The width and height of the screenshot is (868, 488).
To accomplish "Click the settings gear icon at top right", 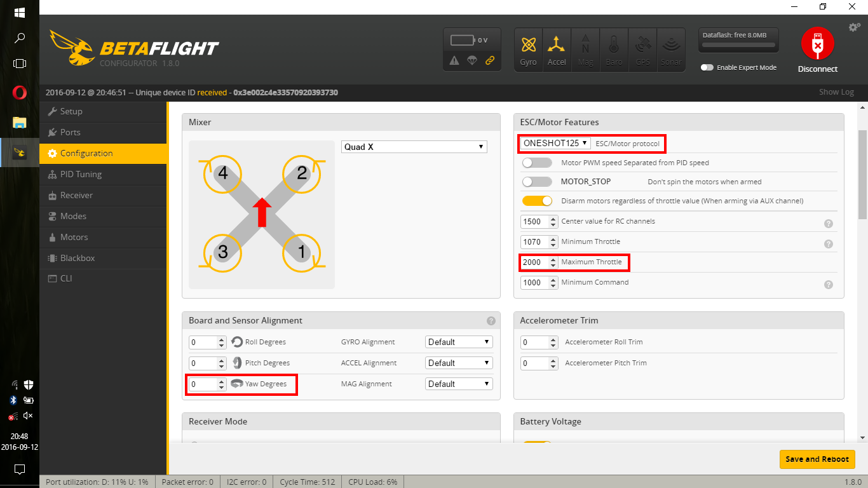I will (855, 27).
